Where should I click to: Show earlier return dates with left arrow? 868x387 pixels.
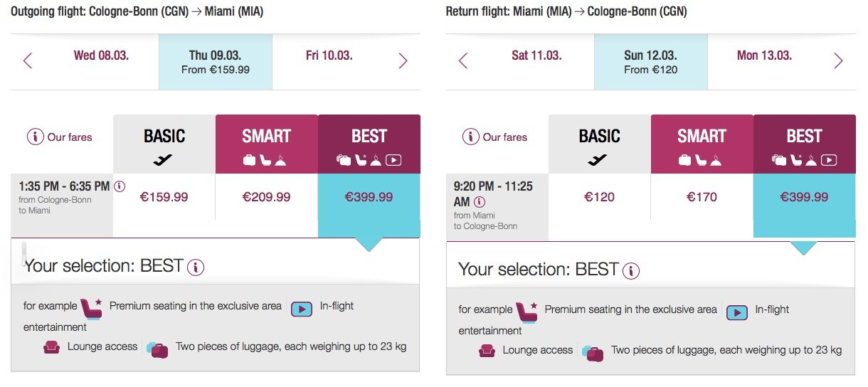click(x=463, y=61)
